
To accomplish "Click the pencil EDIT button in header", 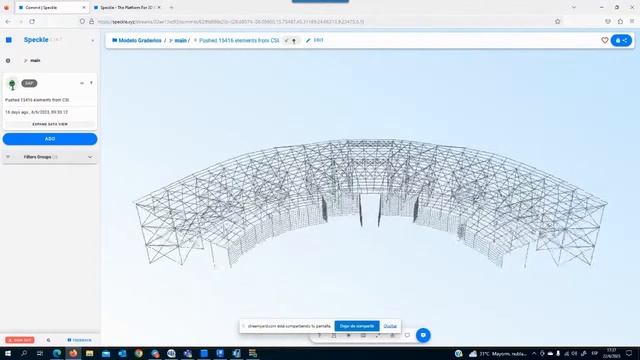I will coord(315,40).
